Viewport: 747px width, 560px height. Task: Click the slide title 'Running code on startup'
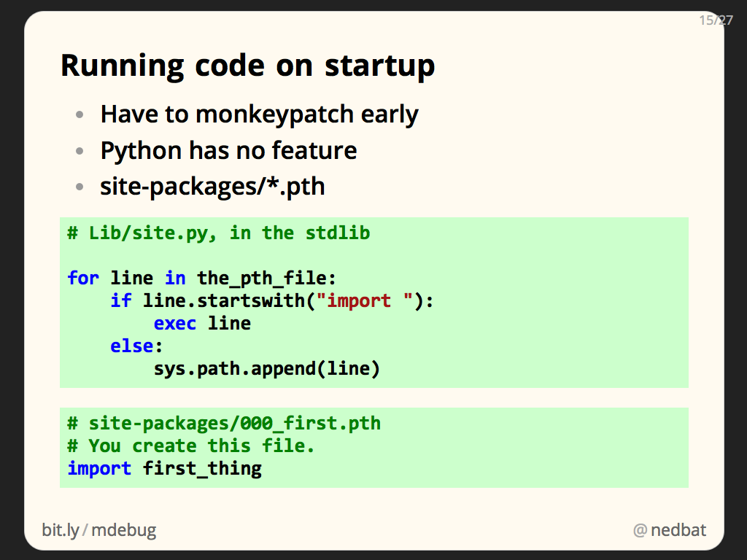(248, 65)
